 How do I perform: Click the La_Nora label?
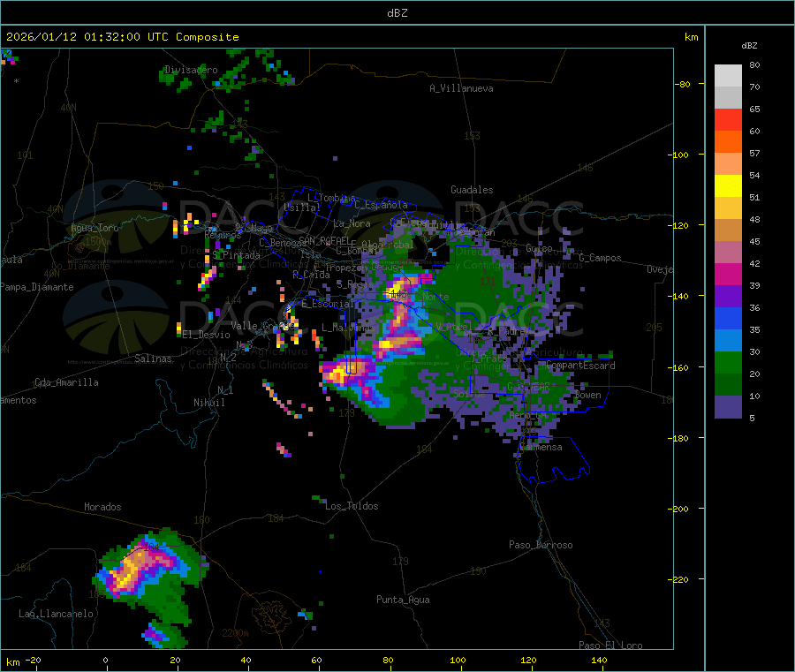[352, 223]
